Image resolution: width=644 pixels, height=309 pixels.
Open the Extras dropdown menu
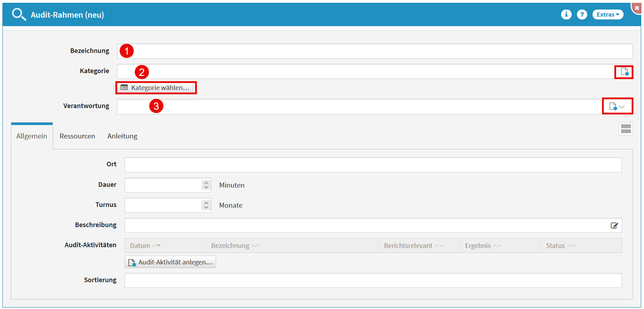pos(608,14)
